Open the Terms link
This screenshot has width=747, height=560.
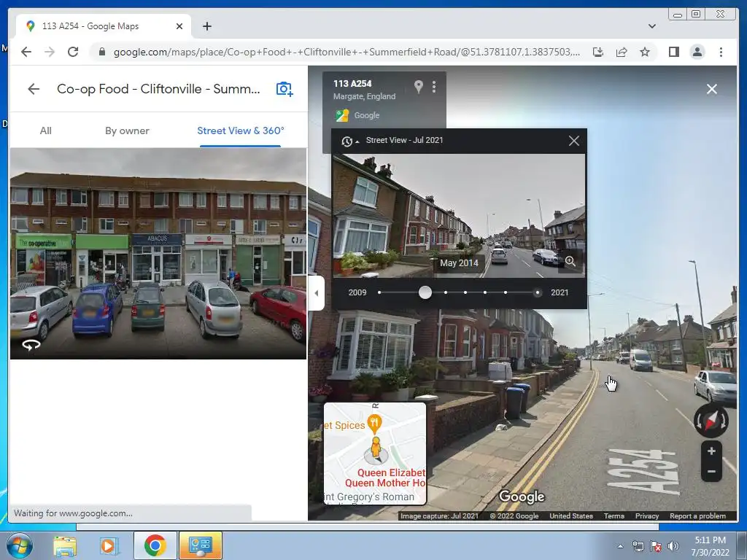click(x=614, y=516)
